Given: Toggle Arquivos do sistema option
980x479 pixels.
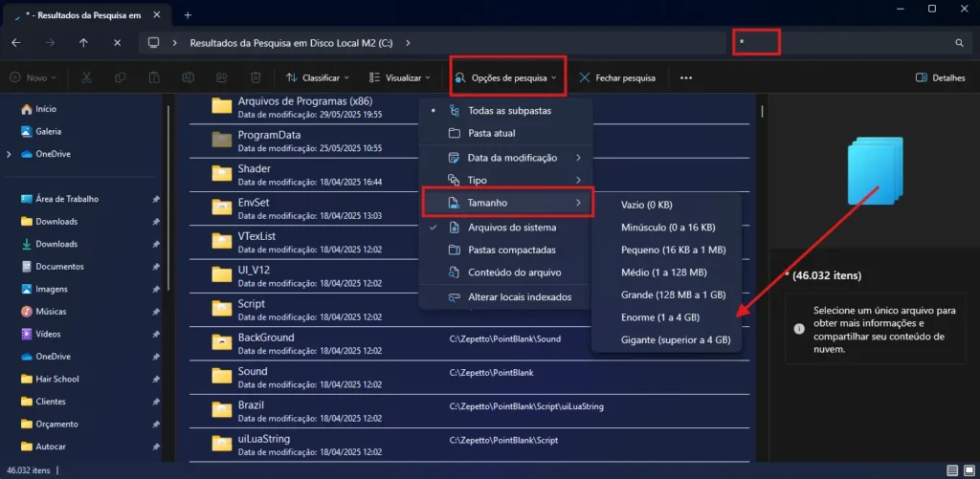Looking at the screenshot, I should pyautogui.click(x=505, y=228).
